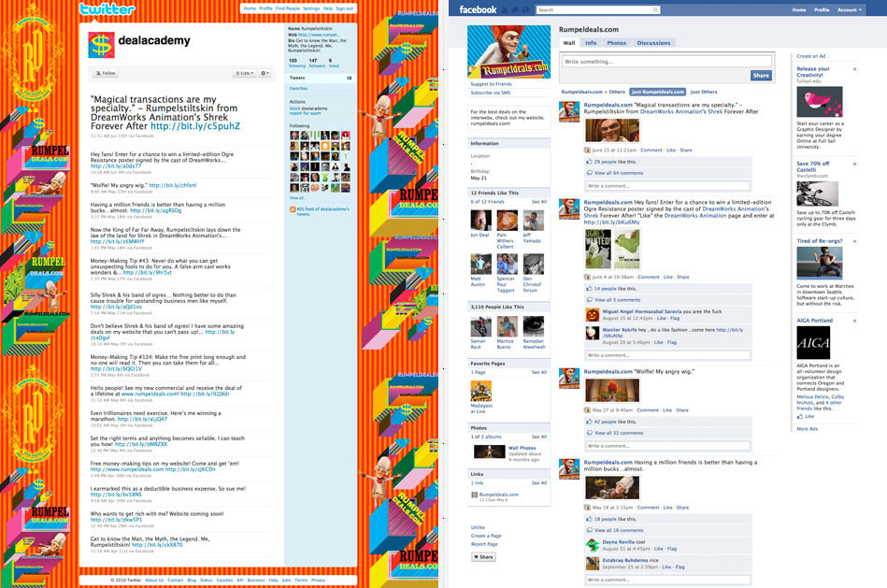Click the Write something field
This screenshot has height=588, width=887.
point(666,61)
